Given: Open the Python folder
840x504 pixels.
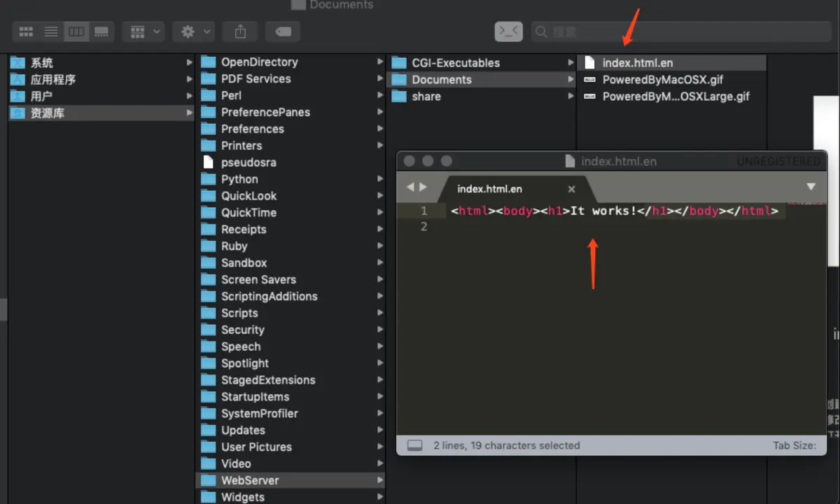Looking at the screenshot, I should coord(290,180).
